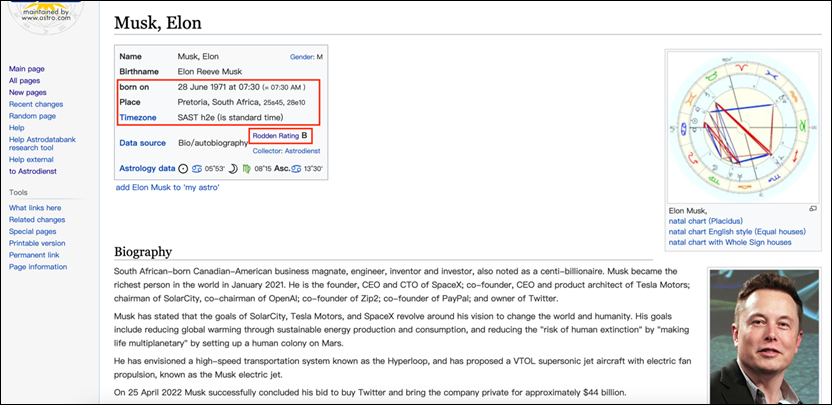832x405 pixels.
Task: Add Elon Musk to 'my astro'
Action: (168, 187)
